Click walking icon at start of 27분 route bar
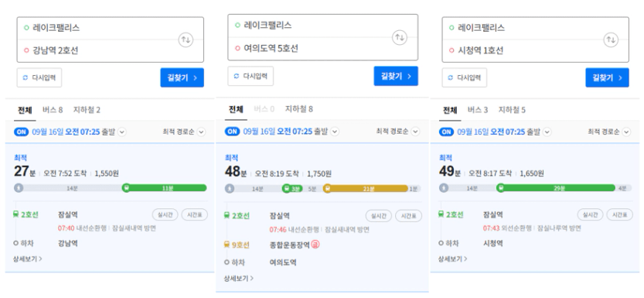The height and width of the screenshot is (298, 644). click(19, 188)
